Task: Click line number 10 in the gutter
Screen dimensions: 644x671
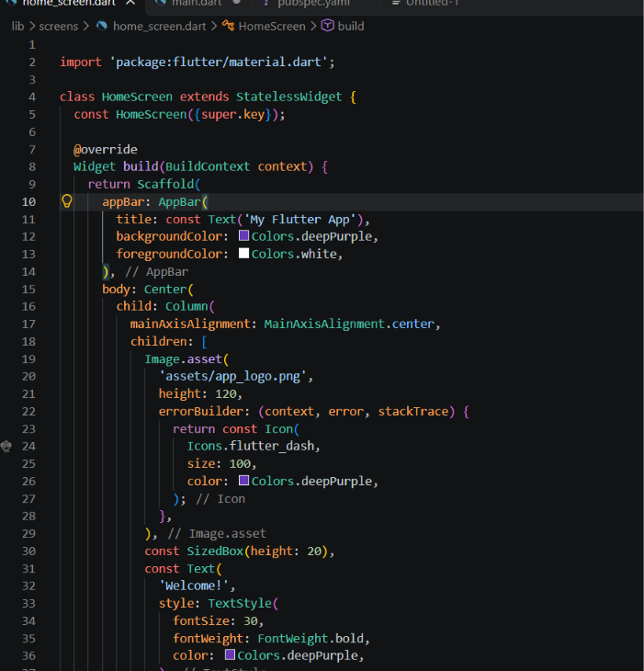Action: click(28, 201)
